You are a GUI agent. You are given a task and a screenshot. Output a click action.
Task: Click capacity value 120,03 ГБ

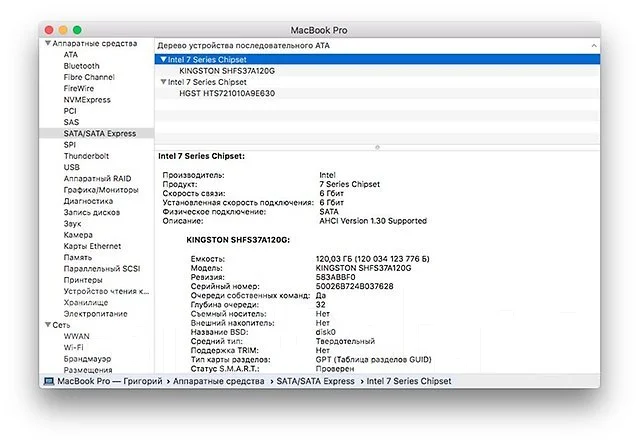coord(372,259)
